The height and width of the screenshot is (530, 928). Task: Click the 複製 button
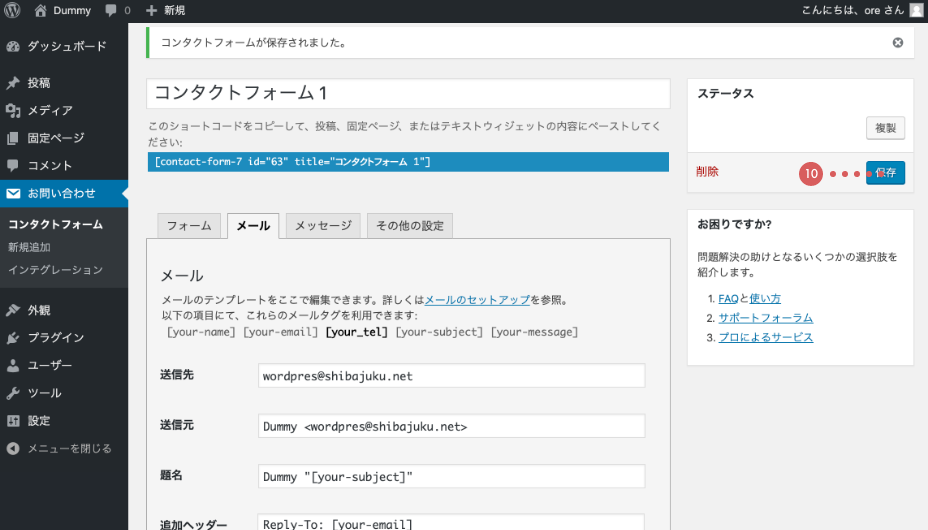coord(885,128)
